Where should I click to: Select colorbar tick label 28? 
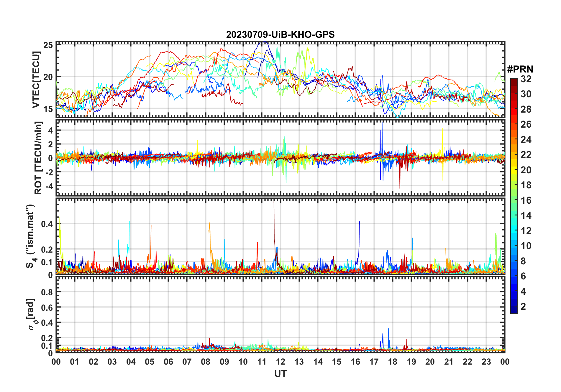(x=526, y=109)
